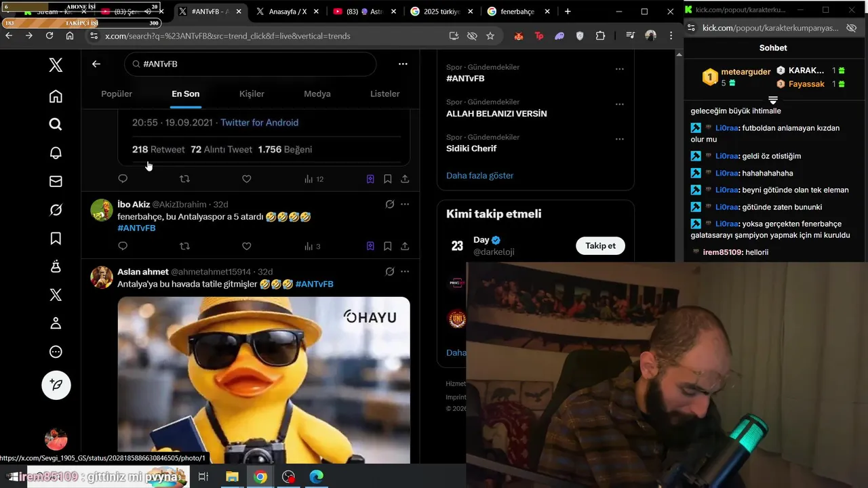Screen dimensions: 868x488
Task: Switch to the Popüler tab
Action: (117, 94)
